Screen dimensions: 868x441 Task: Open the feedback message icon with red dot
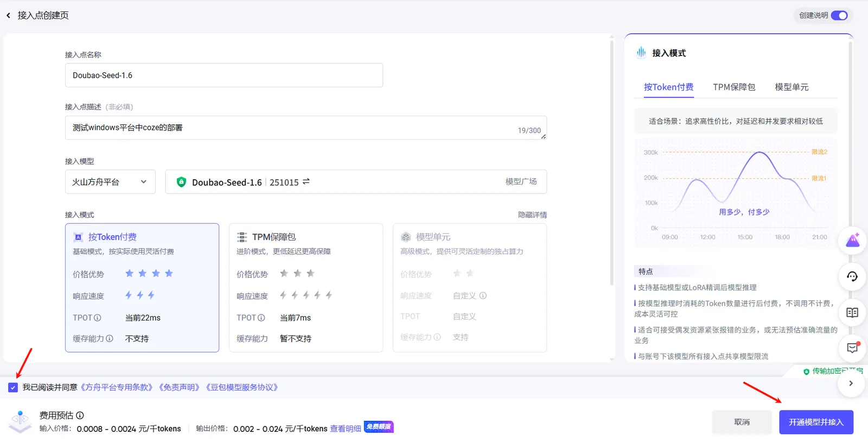(x=852, y=348)
